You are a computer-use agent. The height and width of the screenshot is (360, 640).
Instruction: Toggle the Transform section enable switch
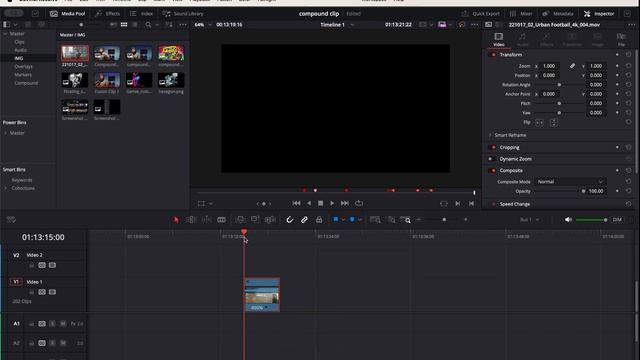(493, 55)
